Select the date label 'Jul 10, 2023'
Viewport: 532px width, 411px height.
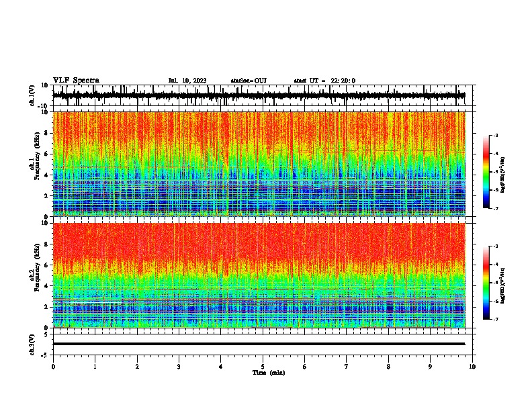click(187, 81)
